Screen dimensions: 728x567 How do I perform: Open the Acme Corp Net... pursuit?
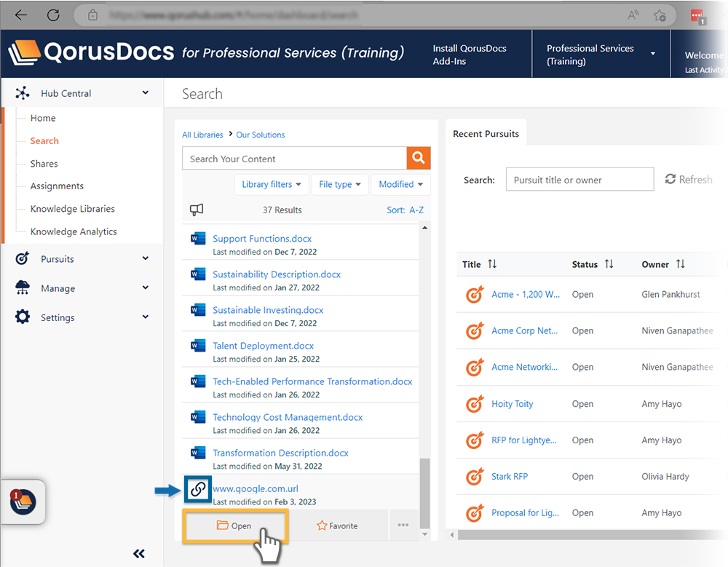525,330
